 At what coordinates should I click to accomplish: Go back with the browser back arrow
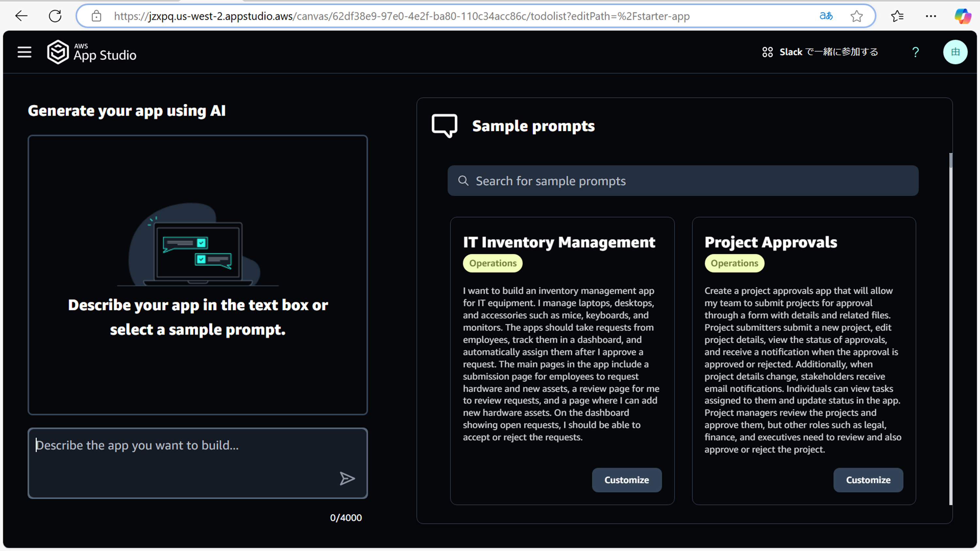point(21,16)
